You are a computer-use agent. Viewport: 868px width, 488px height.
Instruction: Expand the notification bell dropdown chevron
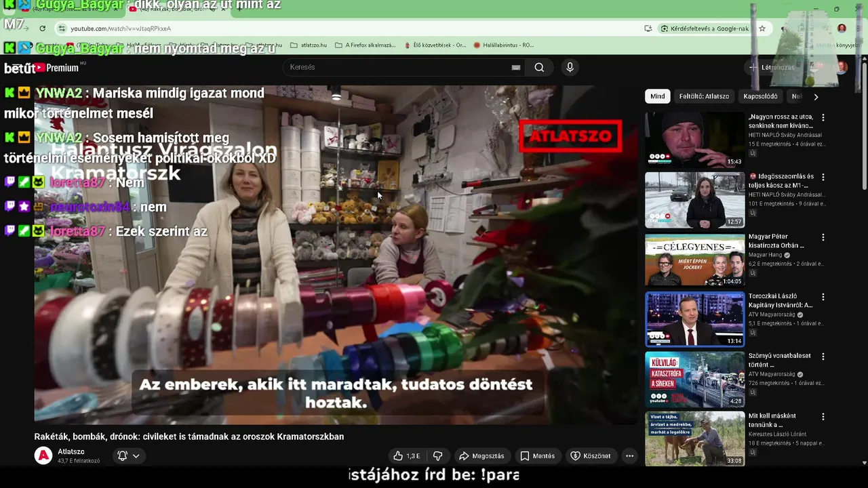pyautogui.click(x=136, y=456)
